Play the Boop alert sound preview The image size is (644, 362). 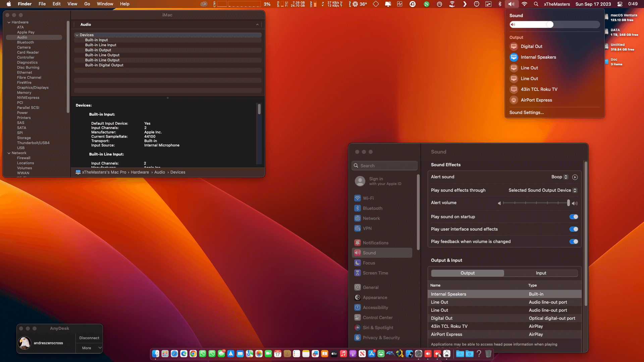click(x=575, y=177)
